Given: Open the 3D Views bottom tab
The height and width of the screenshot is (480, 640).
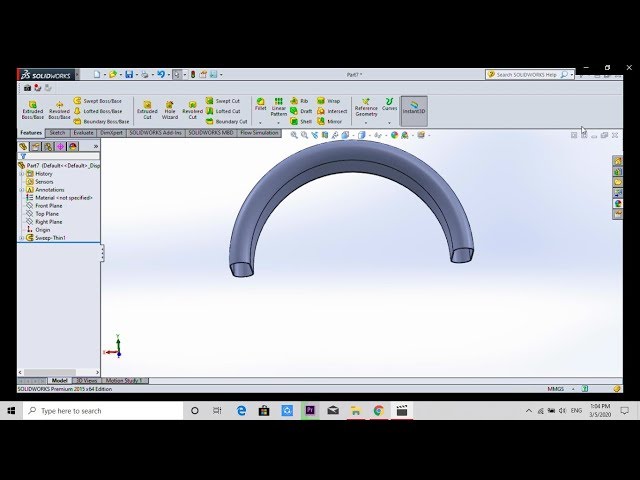Looking at the screenshot, I should point(87,380).
